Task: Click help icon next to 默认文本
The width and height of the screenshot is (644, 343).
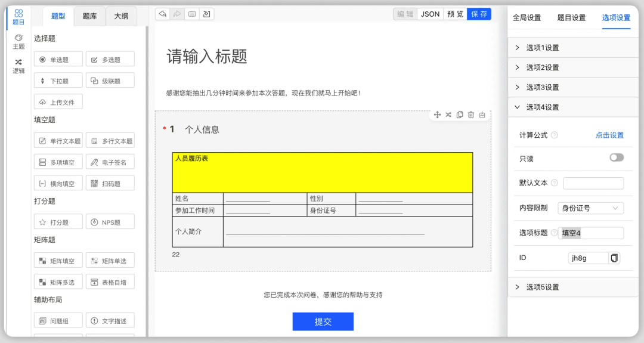Action: tap(555, 183)
